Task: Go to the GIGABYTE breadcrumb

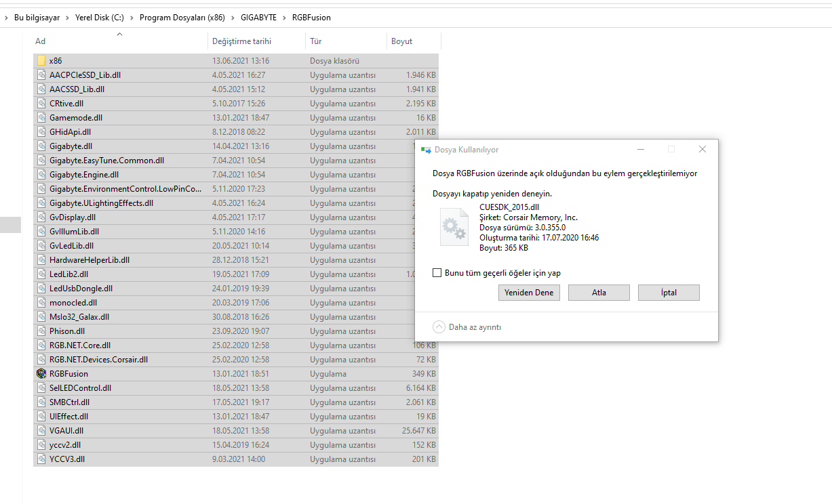Action: click(258, 18)
